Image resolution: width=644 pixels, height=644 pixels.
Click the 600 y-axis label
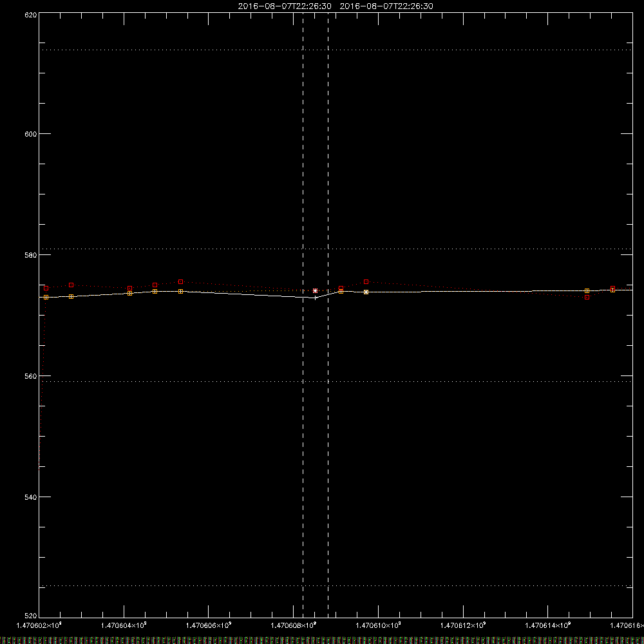[x=32, y=134]
